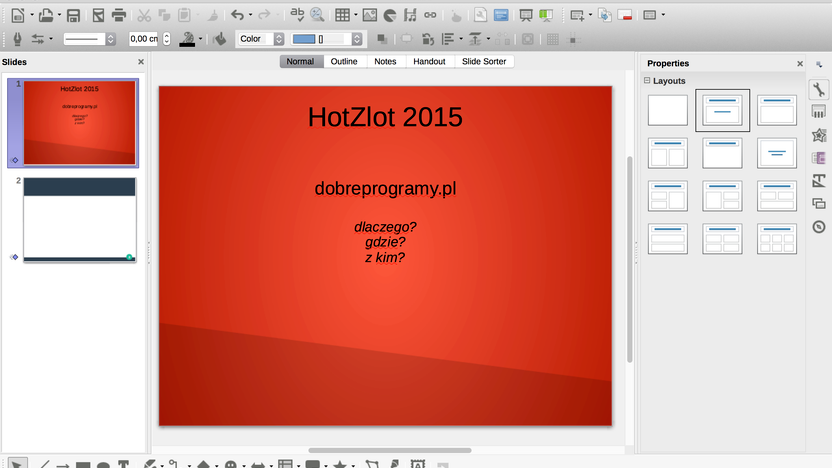Open the arrange order dropdown arrow
The height and width of the screenshot is (468, 832).
[488, 39]
